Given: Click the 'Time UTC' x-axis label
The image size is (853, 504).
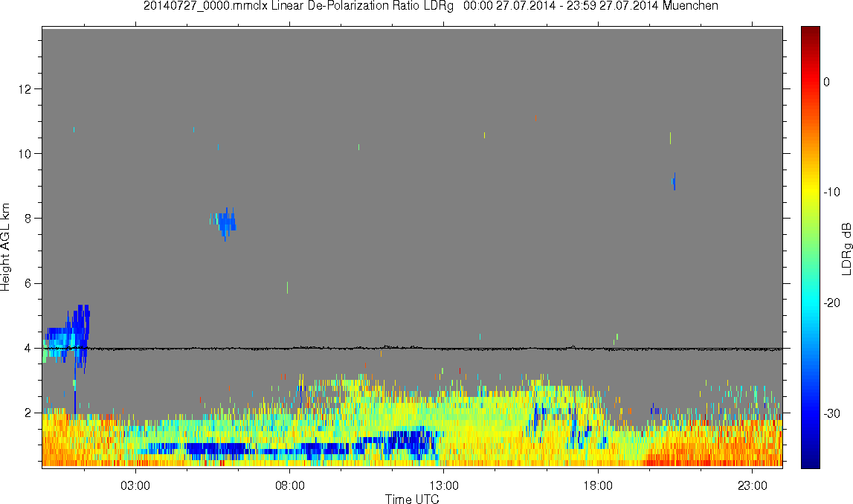Looking at the screenshot, I should pos(412,499).
